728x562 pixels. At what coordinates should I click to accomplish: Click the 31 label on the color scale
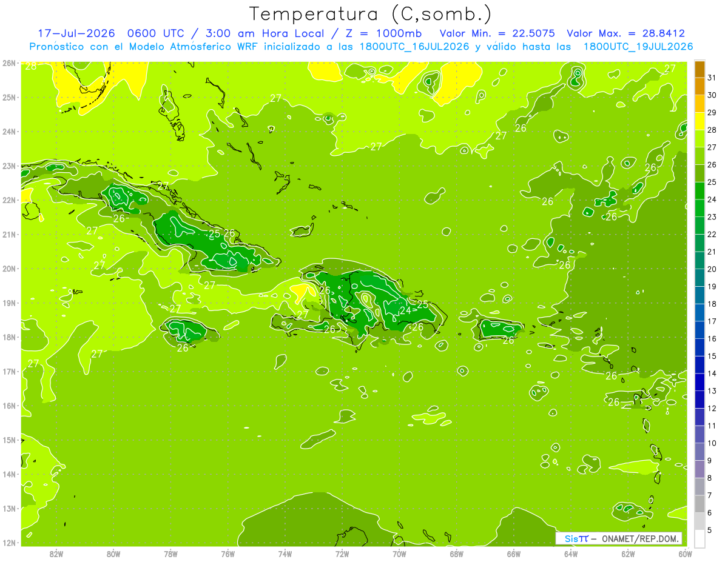[712, 78]
